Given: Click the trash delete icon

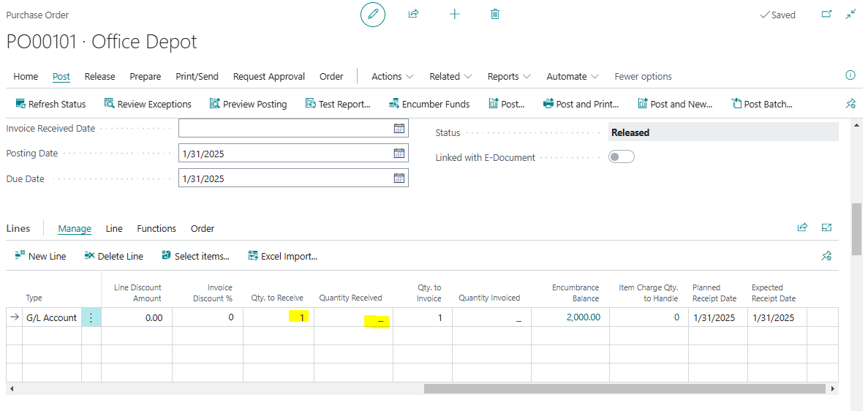Looking at the screenshot, I should point(496,15).
